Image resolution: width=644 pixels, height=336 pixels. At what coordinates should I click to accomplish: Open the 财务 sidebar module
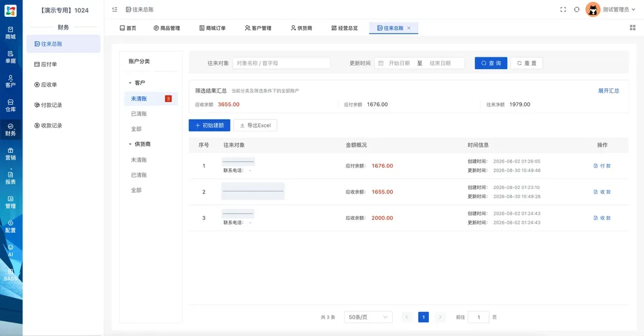[x=11, y=130]
